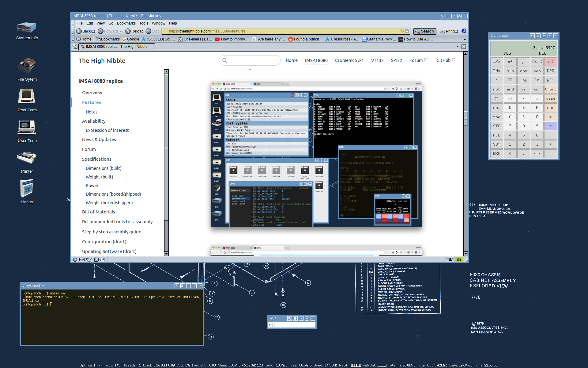Open the File menu

click(x=80, y=23)
